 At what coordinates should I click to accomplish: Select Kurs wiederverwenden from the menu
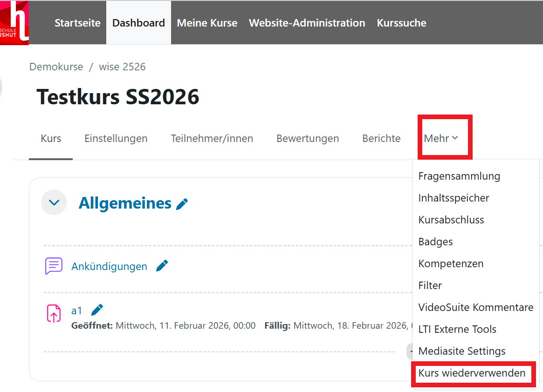pos(473,373)
